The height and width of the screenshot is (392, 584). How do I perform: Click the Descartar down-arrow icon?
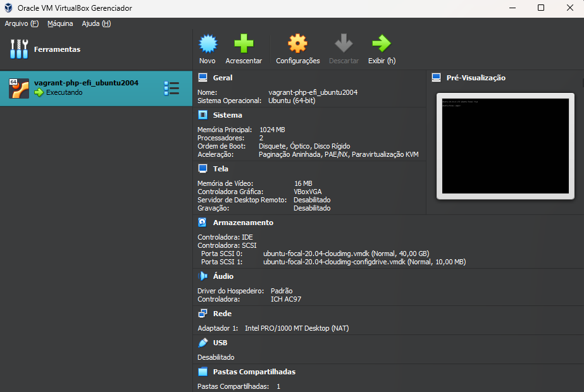[x=344, y=44]
